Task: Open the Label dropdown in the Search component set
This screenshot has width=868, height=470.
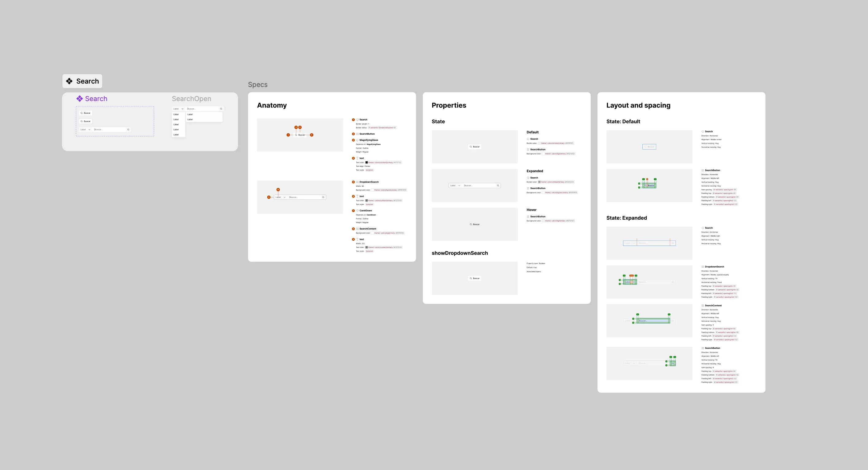Action: pos(85,129)
